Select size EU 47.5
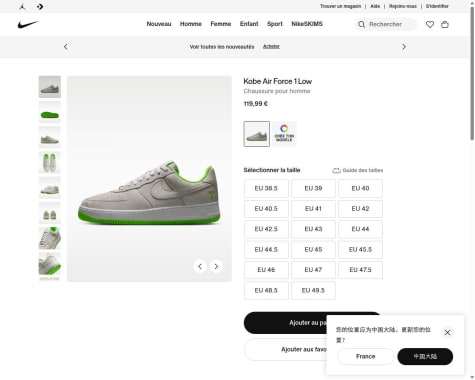Image resolution: width=475 pixels, height=380 pixels. 360,270
